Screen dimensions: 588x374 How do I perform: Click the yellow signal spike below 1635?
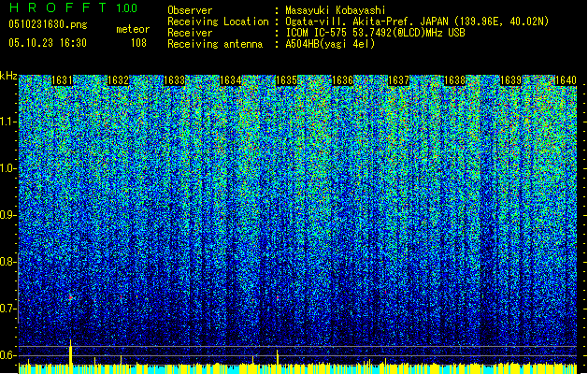point(278,360)
